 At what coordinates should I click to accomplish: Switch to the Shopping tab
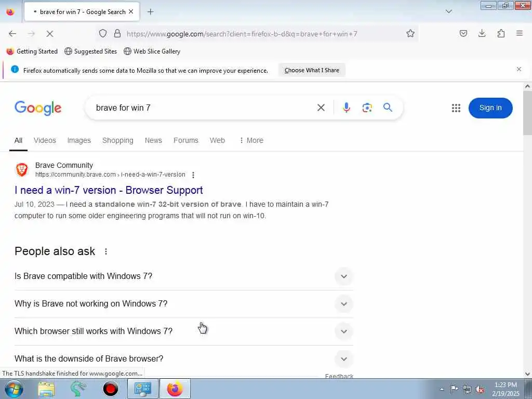[x=118, y=140]
